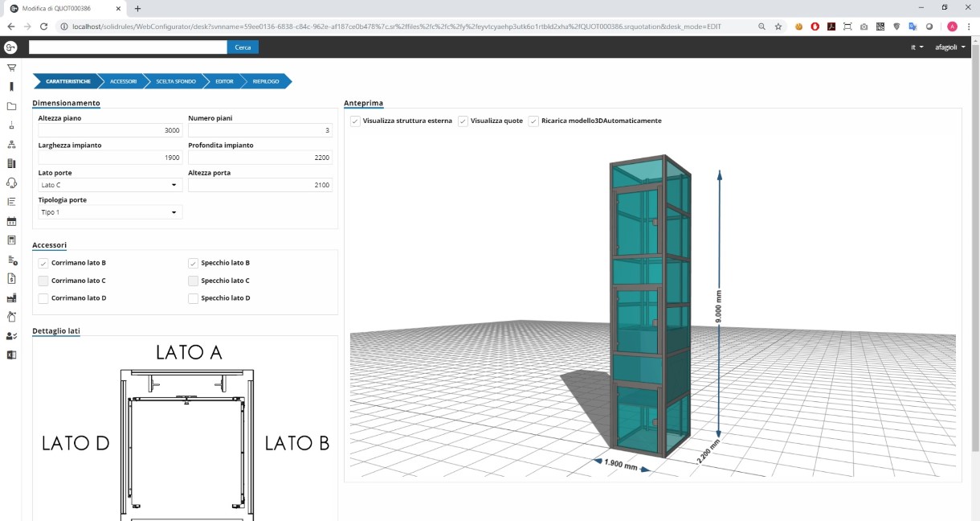This screenshot has height=521, width=980.
Task: Click the Altezza piano input field
Action: click(x=110, y=130)
